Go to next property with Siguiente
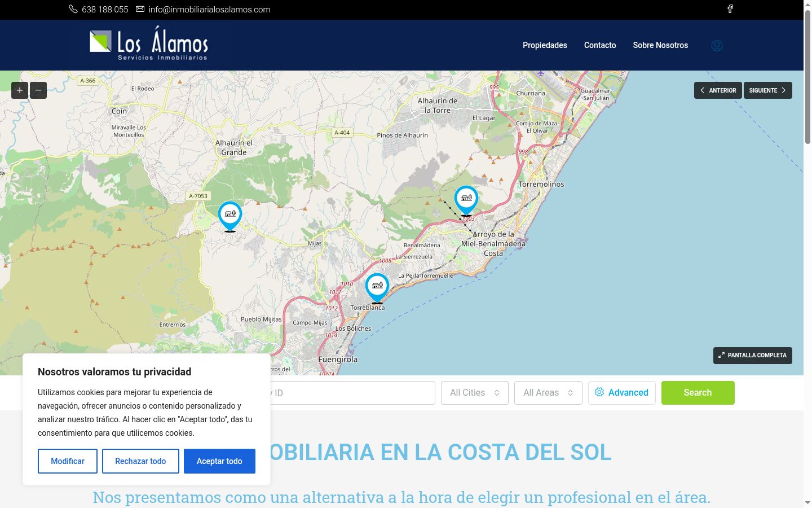 tap(768, 90)
